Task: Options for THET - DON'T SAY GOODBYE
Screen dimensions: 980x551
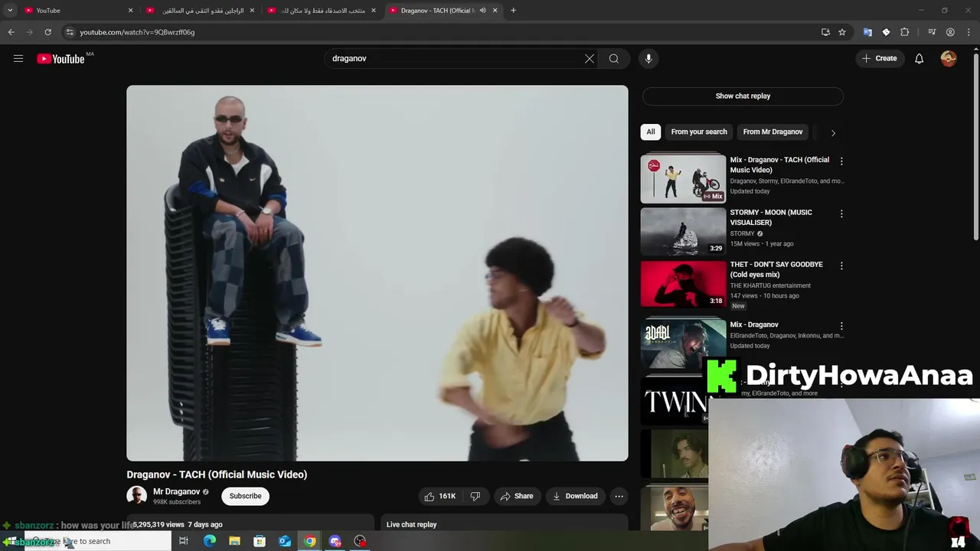Action: (x=841, y=266)
